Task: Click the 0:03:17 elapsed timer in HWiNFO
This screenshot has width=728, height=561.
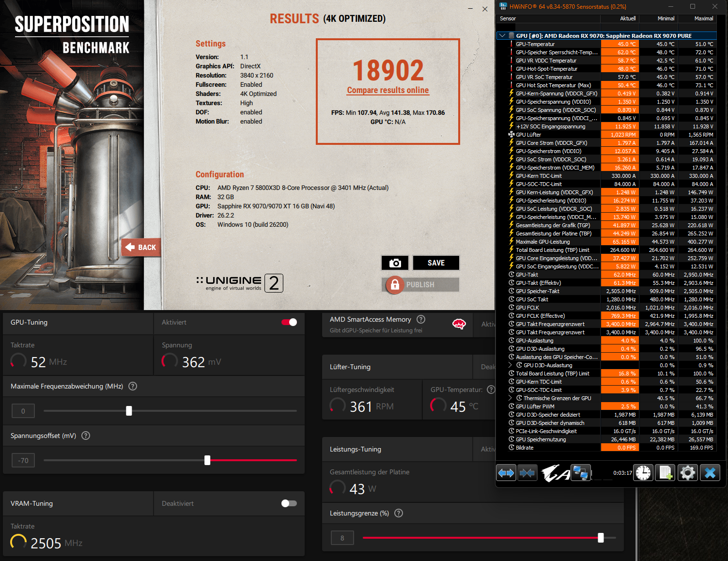Action: point(622,473)
